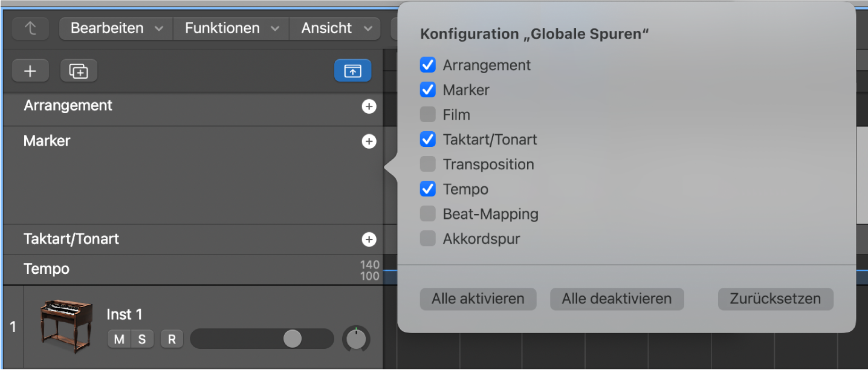868x370 pixels.
Task: Open the Funktionen menu
Action: tap(223, 28)
